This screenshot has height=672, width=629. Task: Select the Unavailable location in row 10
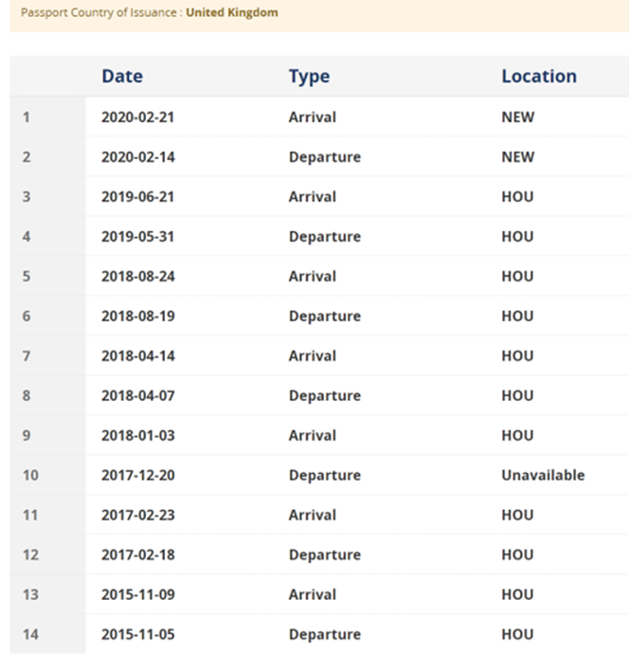[543, 475]
